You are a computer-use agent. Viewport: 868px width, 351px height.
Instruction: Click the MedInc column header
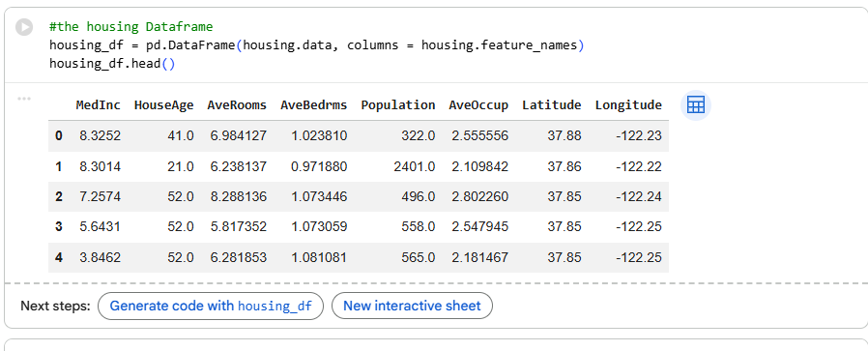(98, 105)
